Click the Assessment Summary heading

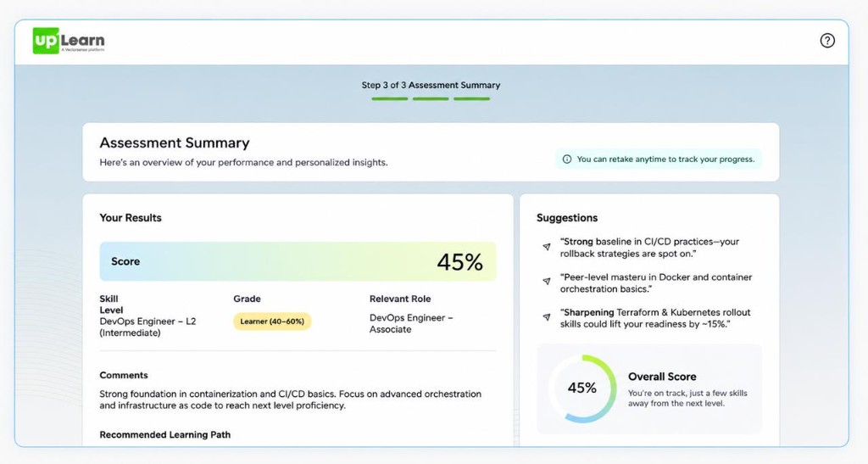pyautogui.click(x=175, y=143)
